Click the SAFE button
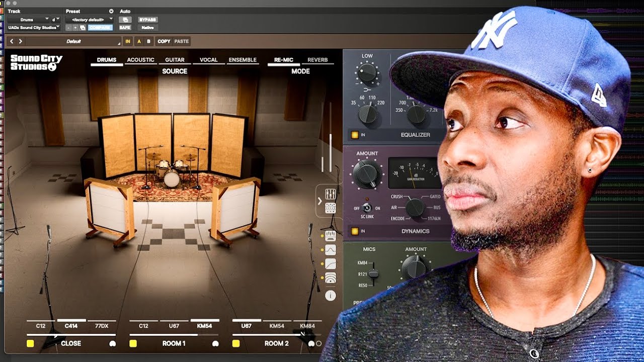644x362 pixels. (x=125, y=28)
